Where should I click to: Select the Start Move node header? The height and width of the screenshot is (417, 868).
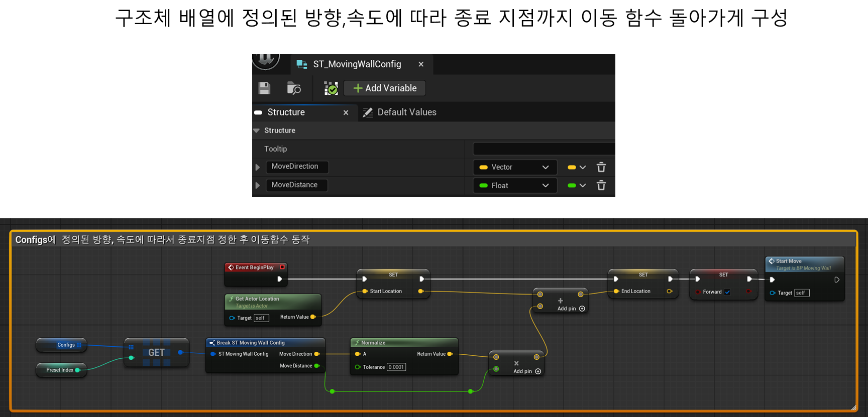tap(805, 264)
